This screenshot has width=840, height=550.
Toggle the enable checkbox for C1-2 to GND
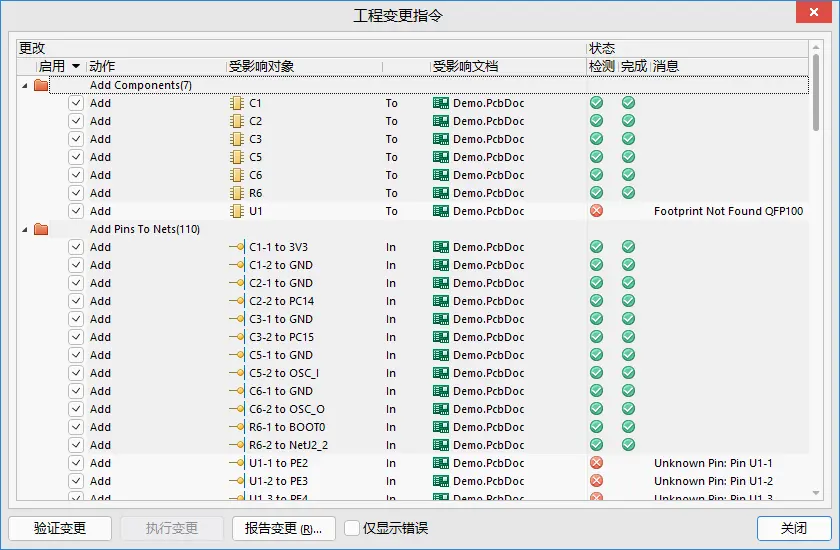[x=76, y=265]
